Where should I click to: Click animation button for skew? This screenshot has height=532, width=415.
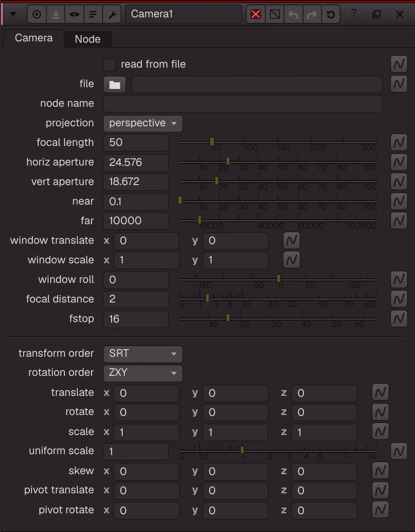380,471
